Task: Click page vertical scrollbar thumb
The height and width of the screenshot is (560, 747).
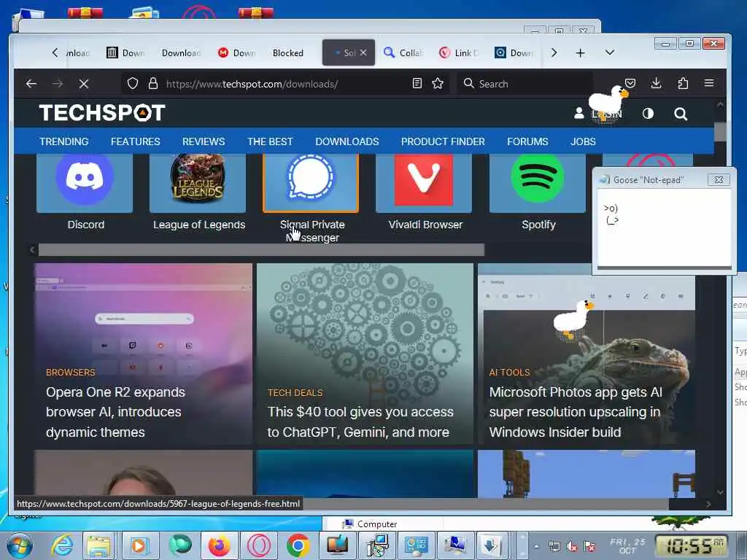Action: (x=720, y=132)
